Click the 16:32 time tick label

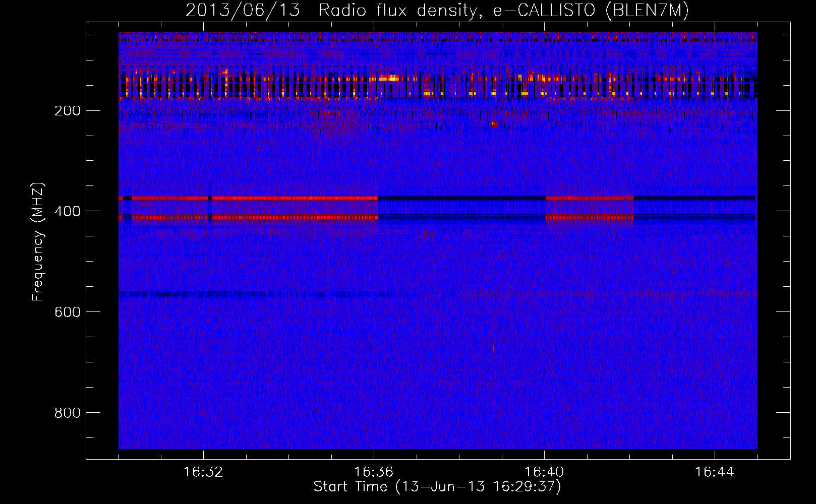[x=203, y=472]
